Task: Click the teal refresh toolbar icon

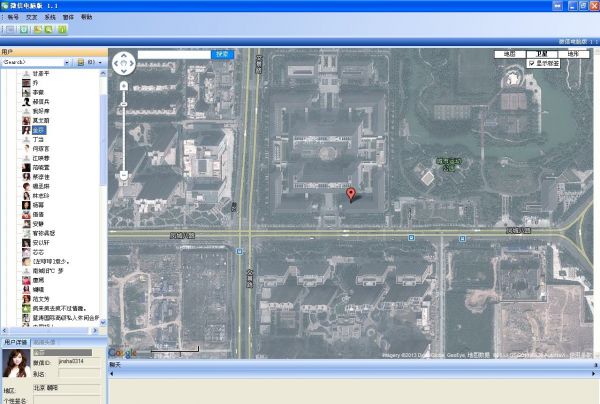Action: (x=24, y=29)
